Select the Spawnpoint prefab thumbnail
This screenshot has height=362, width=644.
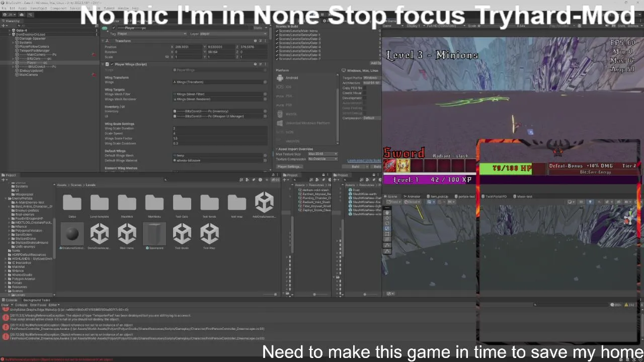(x=154, y=234)
